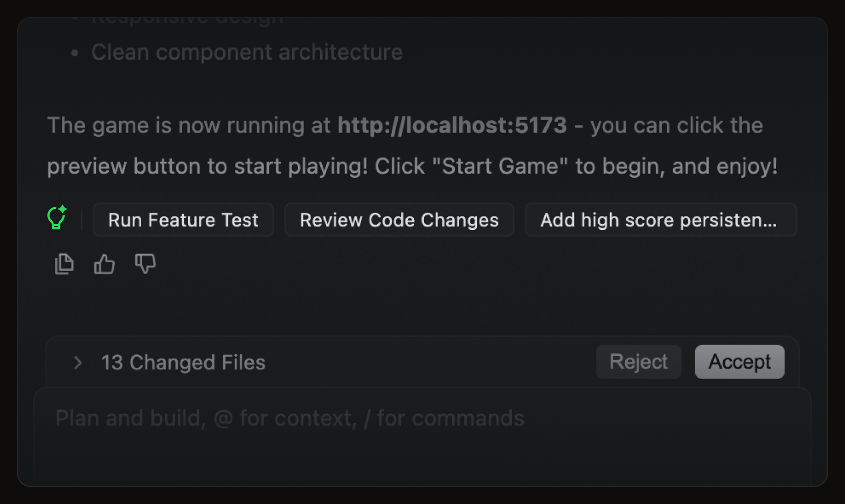Click the Review Code Changes suggestion
This screenshot has height=504, width=845.
(399, 220)
